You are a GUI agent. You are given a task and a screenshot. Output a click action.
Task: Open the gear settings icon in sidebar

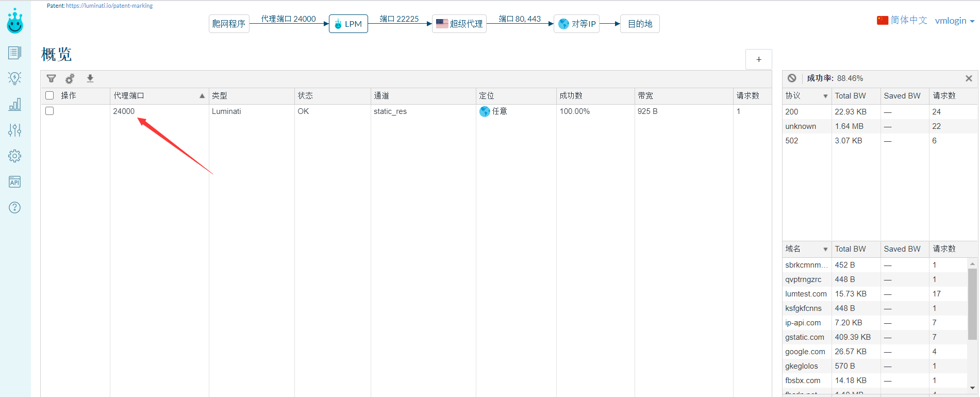point(15,156)
